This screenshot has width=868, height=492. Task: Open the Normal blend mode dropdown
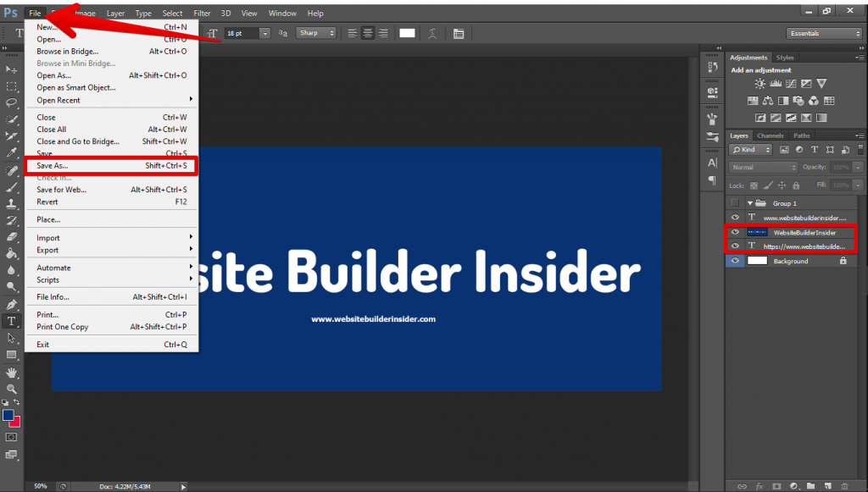[x=761, y=168]
